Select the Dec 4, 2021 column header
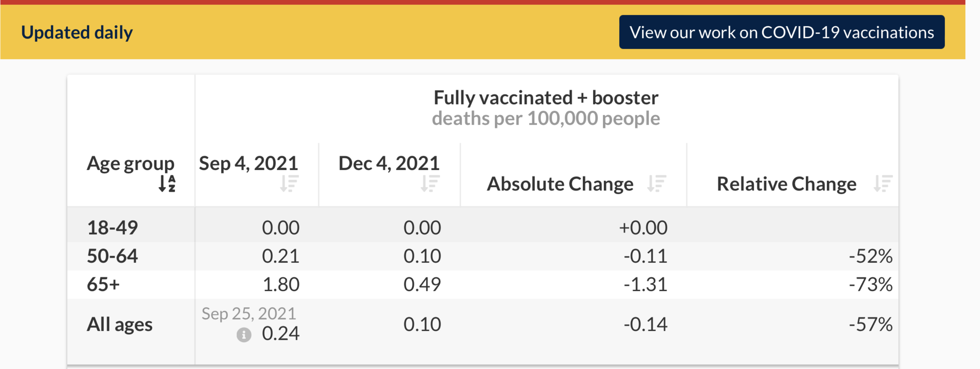Screen dimensions: 980x369 coord(389,164)
